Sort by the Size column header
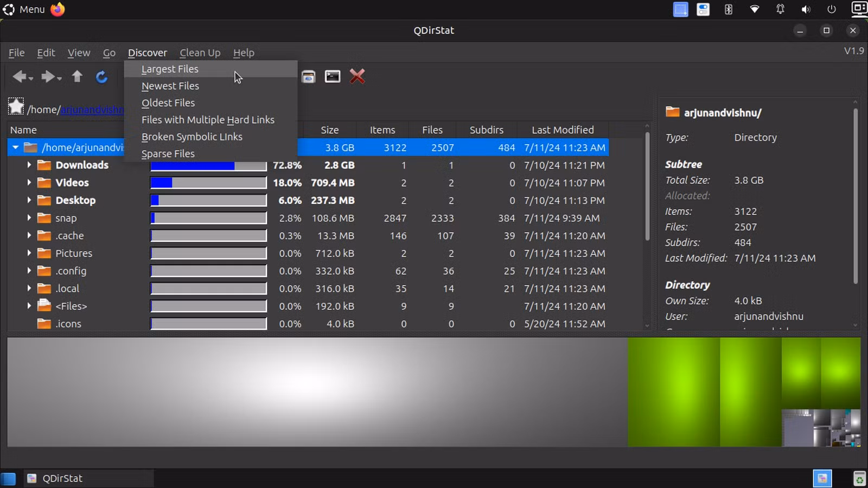This screenshot has width=868, height=488. [329, 130]
